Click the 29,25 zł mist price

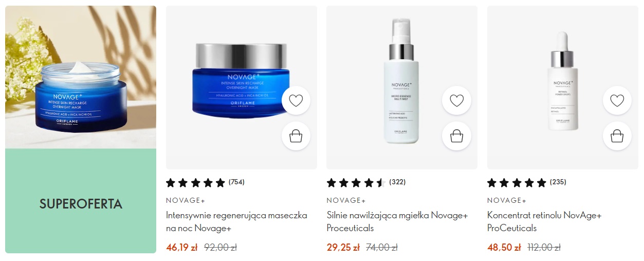[343, 248]
